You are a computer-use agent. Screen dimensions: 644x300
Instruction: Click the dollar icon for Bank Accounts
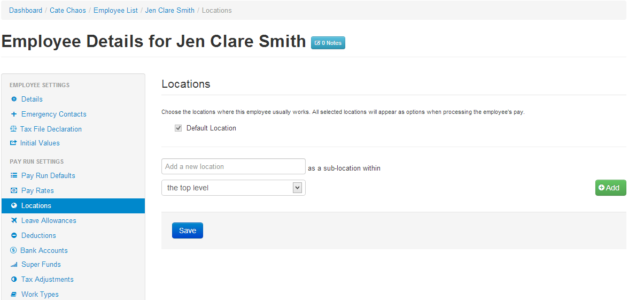[14, 250]
